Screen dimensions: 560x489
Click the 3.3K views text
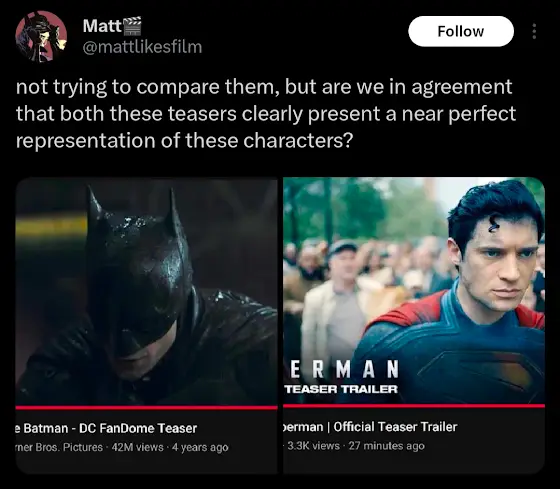click(x=313, y=446)
